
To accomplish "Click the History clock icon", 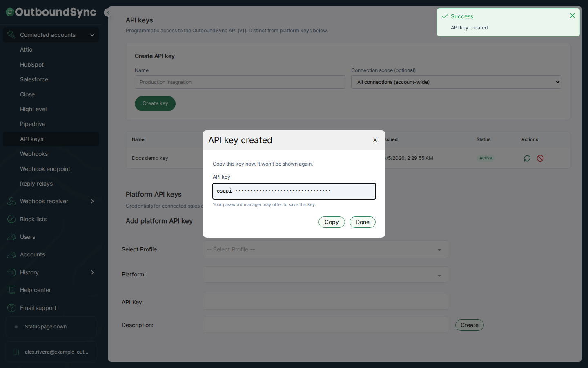I will pos(11,272).
